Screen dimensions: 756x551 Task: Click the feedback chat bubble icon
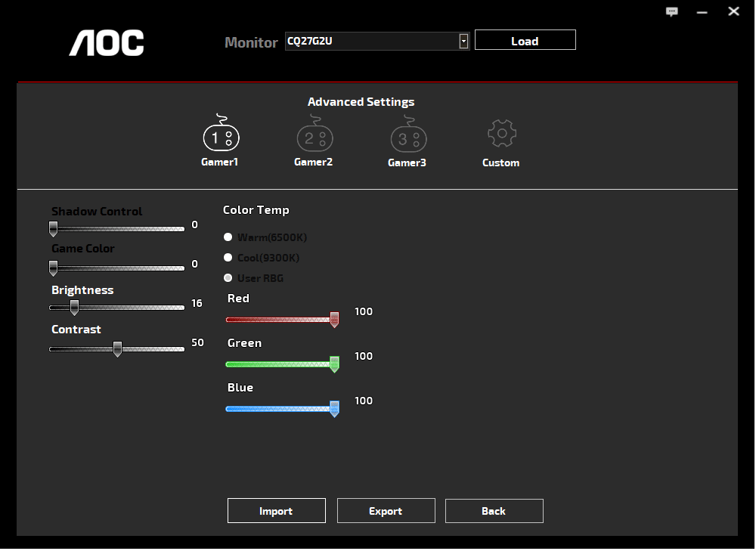pyautogui.click(x=672, y=11)
